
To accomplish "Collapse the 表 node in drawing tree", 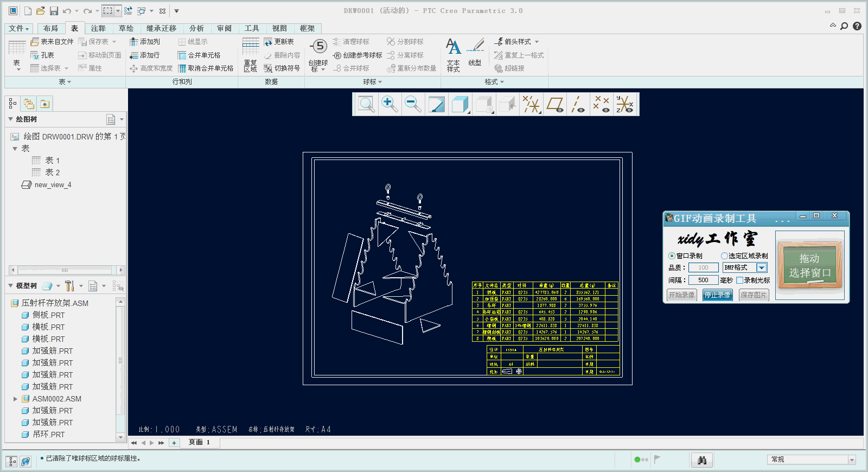I will click(15, 149).
